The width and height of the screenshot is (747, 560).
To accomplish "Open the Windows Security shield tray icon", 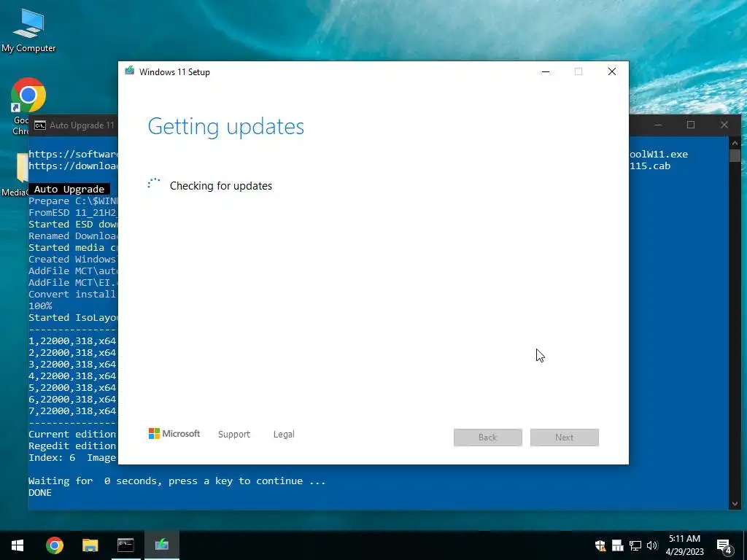I will tap(600, 545).
